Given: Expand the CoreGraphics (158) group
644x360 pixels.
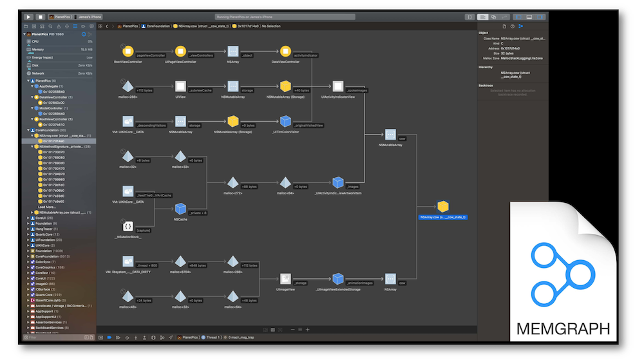Looking at the screenshot, I should 28,267.
